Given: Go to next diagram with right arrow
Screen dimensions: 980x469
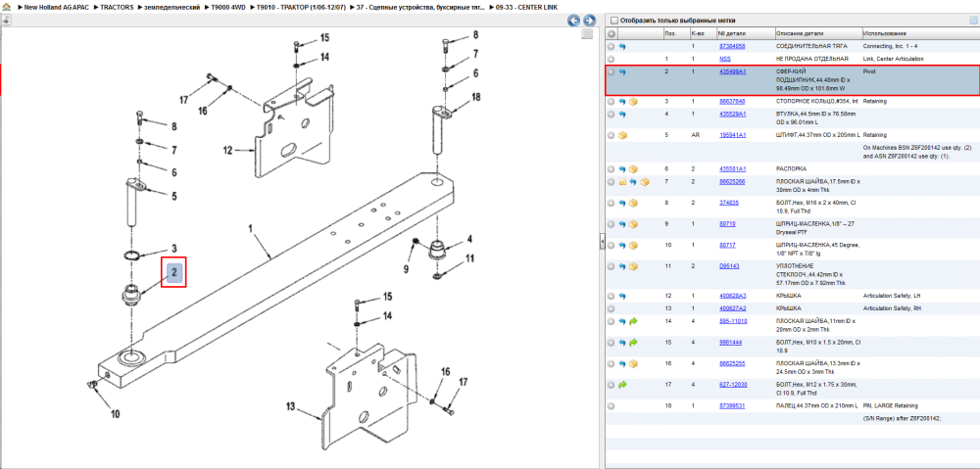Looking at the screenshot, I should pos(588,21).
